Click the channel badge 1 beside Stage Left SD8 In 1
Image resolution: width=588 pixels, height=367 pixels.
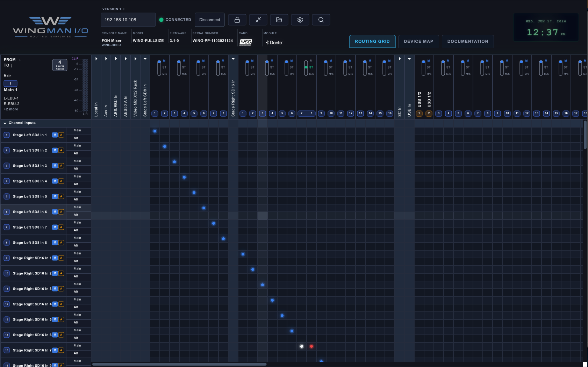pos(7,135)
